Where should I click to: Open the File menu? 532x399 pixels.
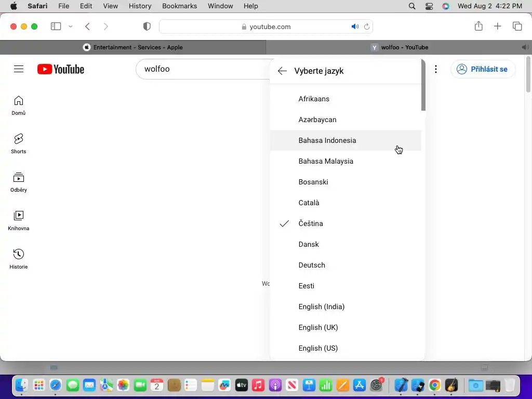(64, 6)
